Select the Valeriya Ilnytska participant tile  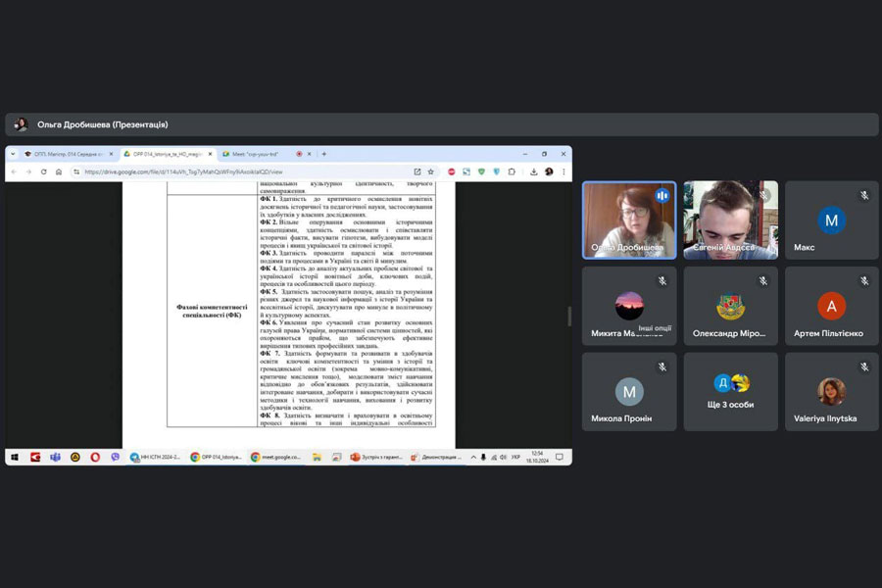point(832,392)
